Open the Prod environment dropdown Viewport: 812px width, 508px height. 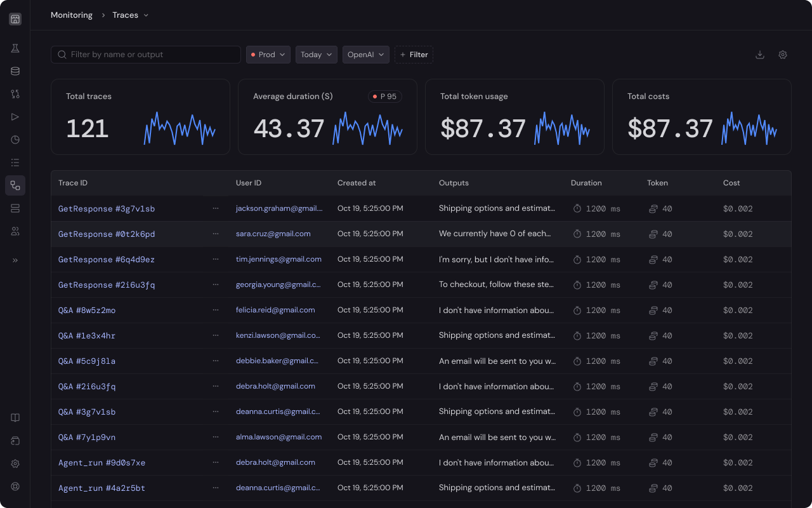click(268, 55)
